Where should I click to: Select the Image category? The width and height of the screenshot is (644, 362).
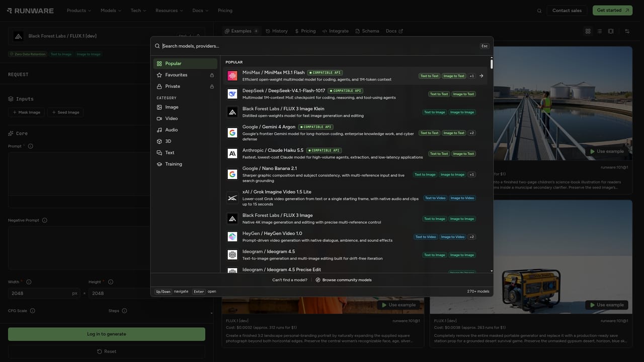click(185, 107)
